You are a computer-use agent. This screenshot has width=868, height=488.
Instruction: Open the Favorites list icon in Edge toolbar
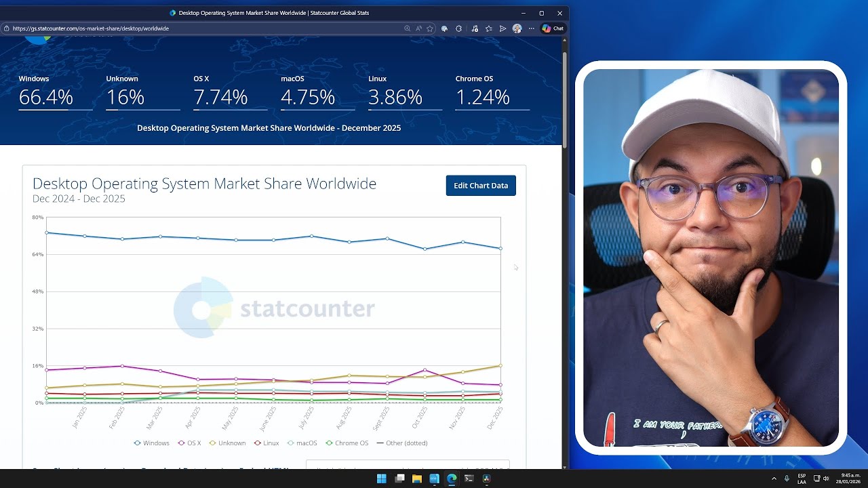[x=489, y=28]
